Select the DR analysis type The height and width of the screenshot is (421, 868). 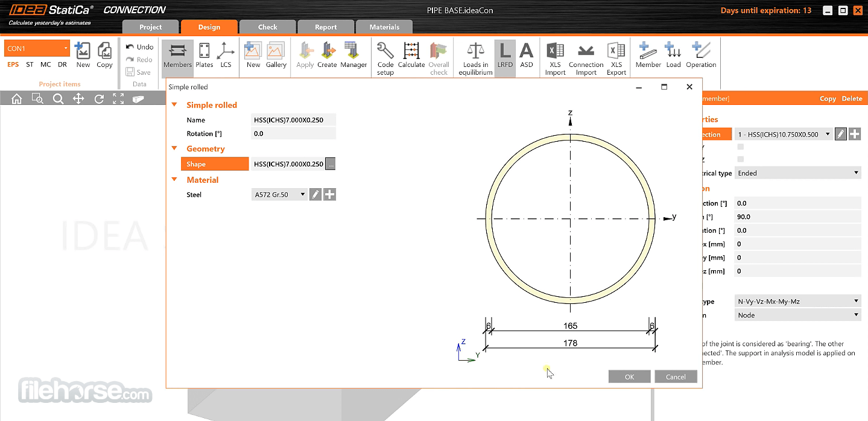pyautogui.click(x=63, y=65)
